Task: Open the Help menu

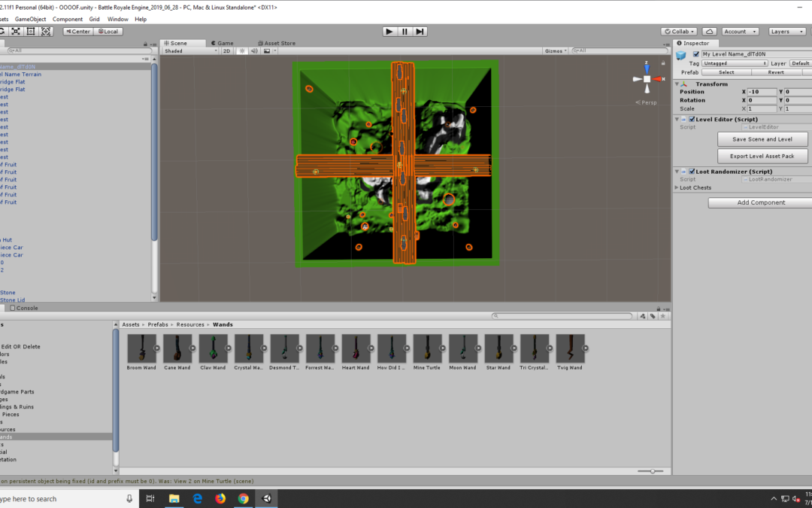Action: click(141, 19)
